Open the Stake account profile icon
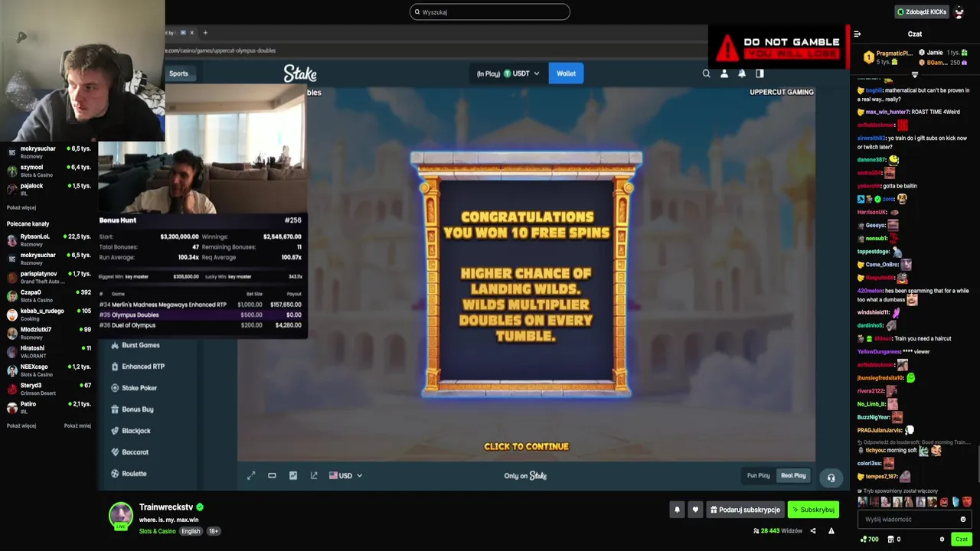The image size is (980, 551). click(724, 73)
